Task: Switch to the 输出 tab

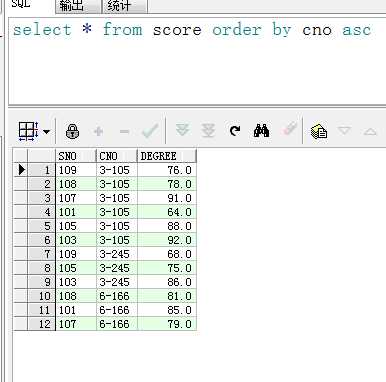Action: click(x=77, y=6)
